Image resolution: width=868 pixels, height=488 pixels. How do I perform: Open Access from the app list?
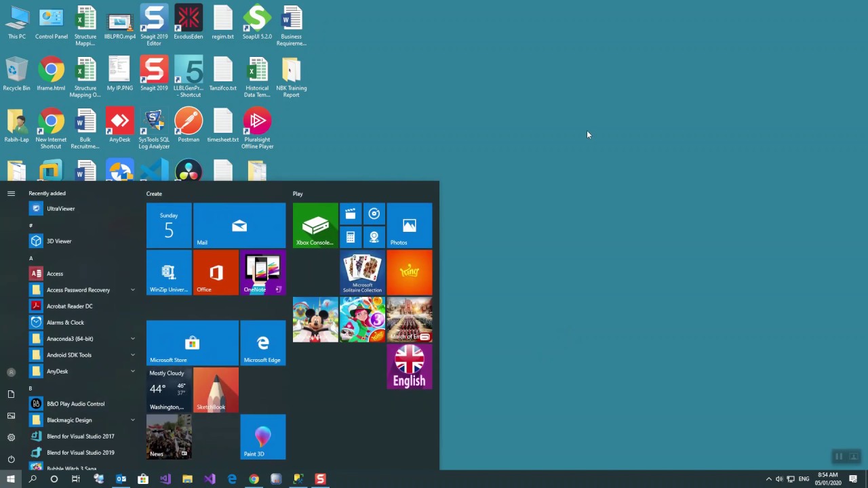[x=83, y=274]
